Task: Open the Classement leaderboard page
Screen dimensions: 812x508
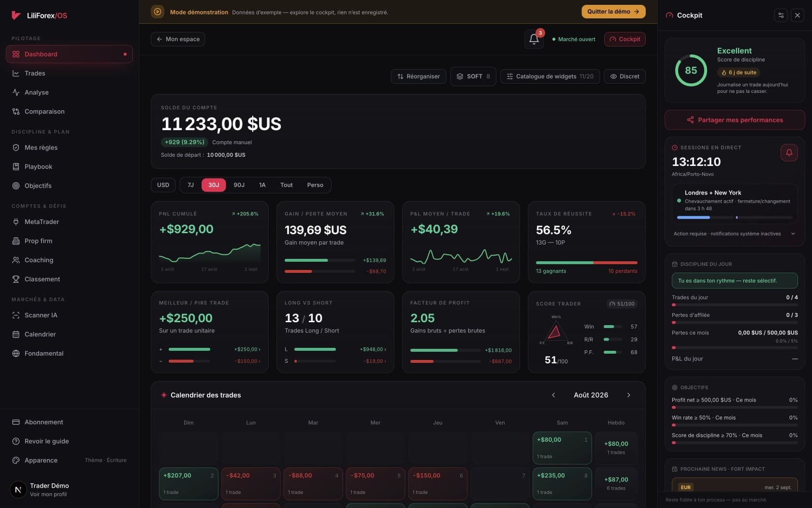Action: click(x=69, y=279)
